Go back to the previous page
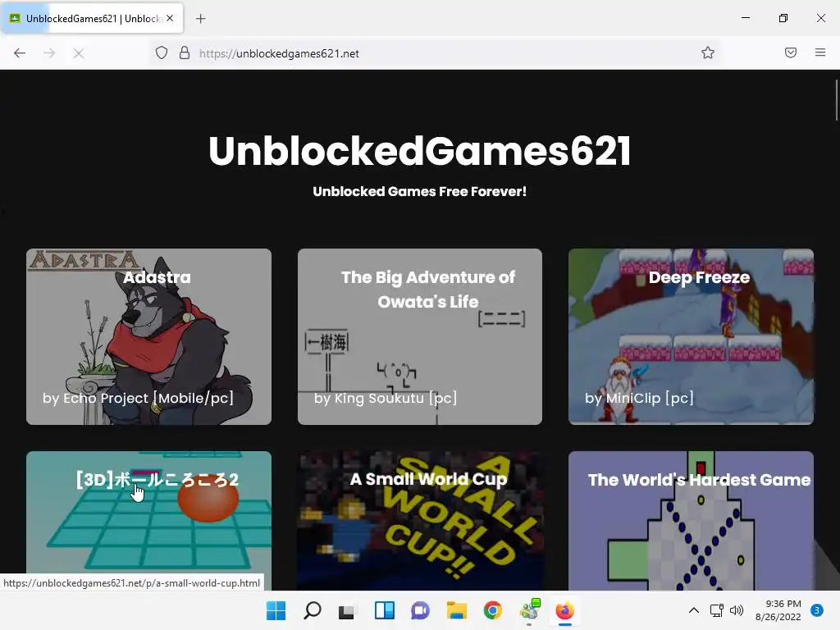Screen dimensions: 840x630 coord(20,53)
